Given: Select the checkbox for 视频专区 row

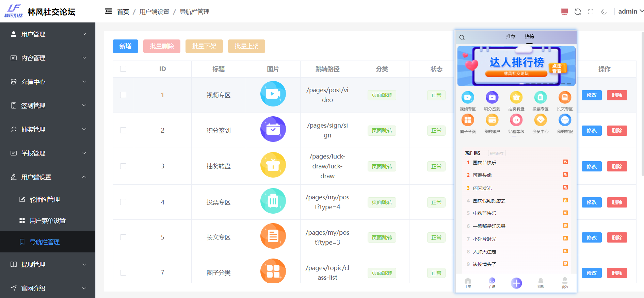Looking at the screenshot, I should pyautogui.click(x=123, y=95).
